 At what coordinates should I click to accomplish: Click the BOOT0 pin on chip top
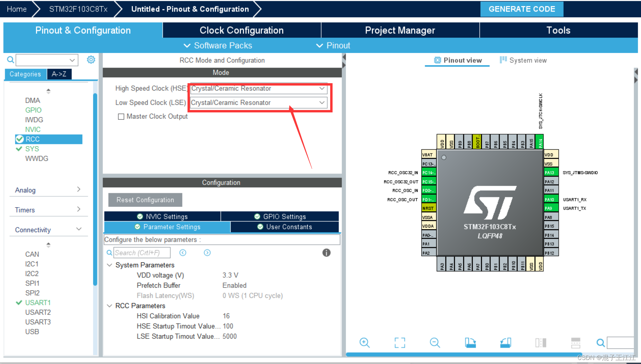point(477,142)
